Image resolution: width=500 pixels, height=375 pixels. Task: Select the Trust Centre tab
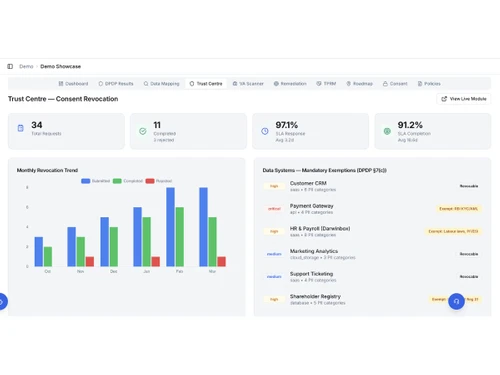tap(206, 84)
